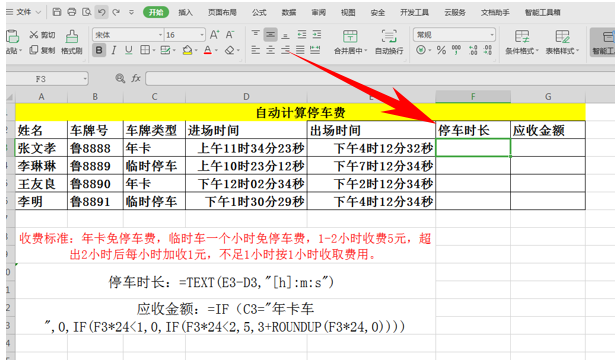Viewport: 615px width, 362px height.
Task: Switch to the 插入 tab
Action: point(186,13)
